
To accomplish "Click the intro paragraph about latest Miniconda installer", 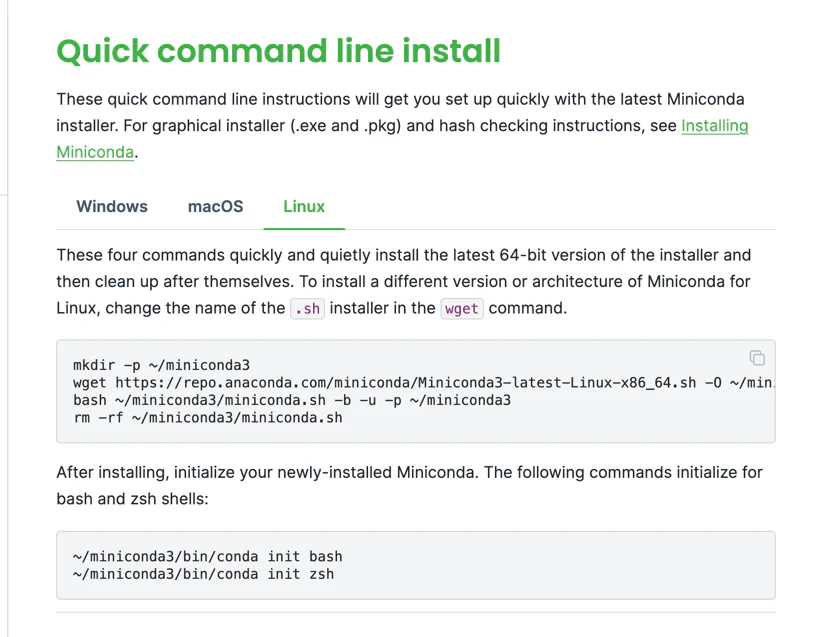I will (x=400, y=100).
